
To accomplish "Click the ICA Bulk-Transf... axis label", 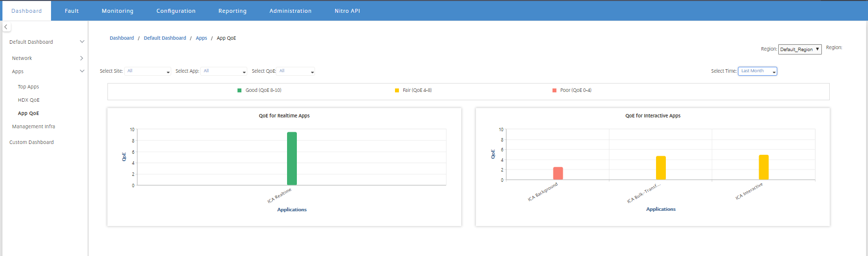I will [644, 193].
